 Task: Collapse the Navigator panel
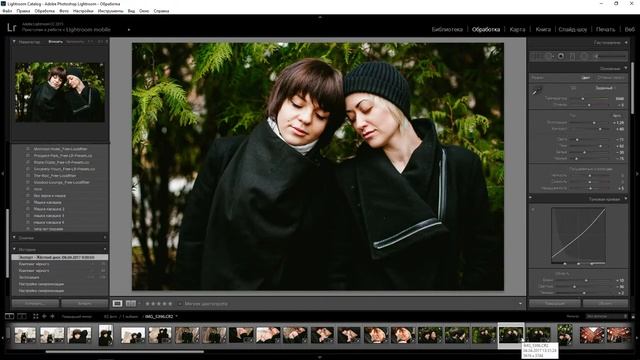[14, 42]
